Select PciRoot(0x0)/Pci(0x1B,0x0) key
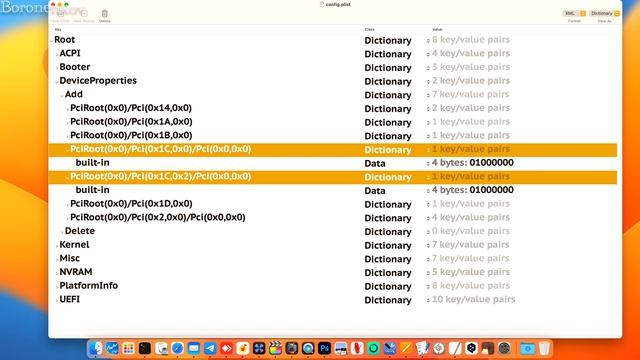This screenshot has height=360, width=640. [x=131, y=135]
